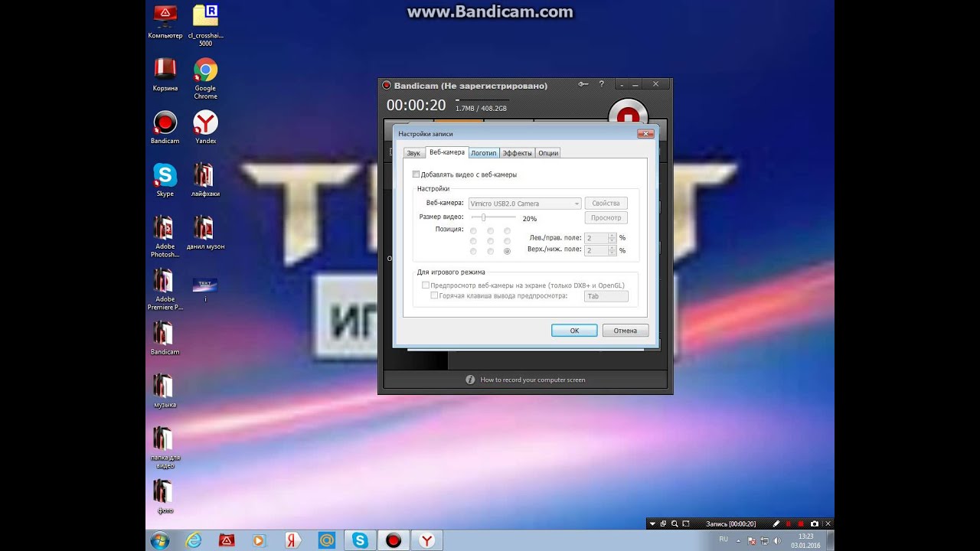
Task: Click the Просмотр button
Action: pos(606,218)
